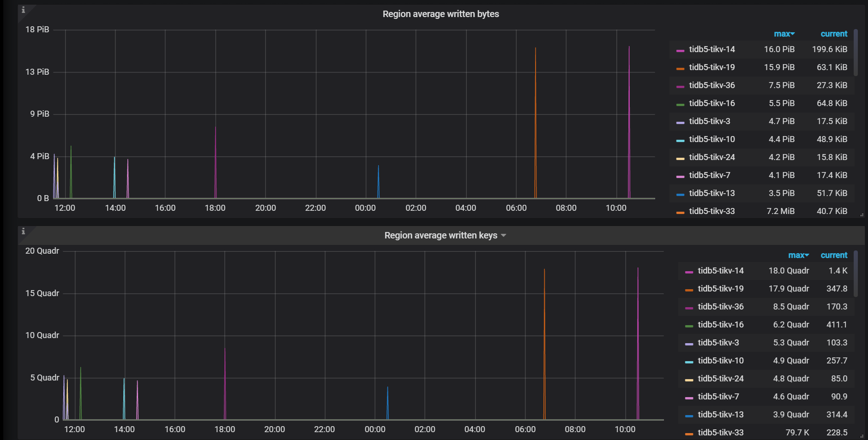This screenshot has height=440, width=868.
Task: Click bytes legend scrollbar thumb
Action: point(856,53)
